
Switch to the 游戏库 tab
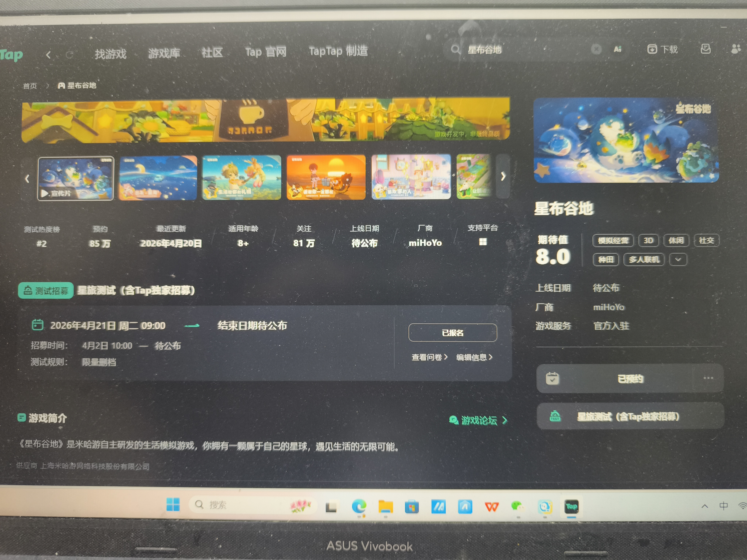click(164, 53)
